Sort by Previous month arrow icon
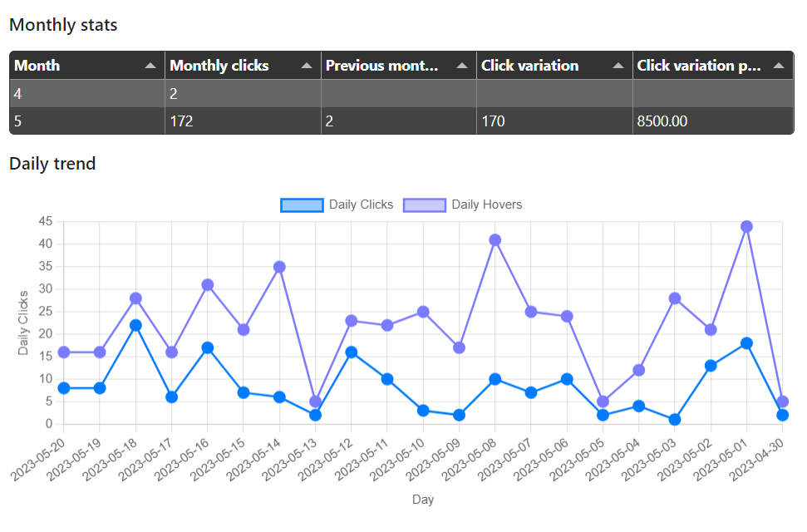This screenshot has width=807, height=532. tap(462, 66)
